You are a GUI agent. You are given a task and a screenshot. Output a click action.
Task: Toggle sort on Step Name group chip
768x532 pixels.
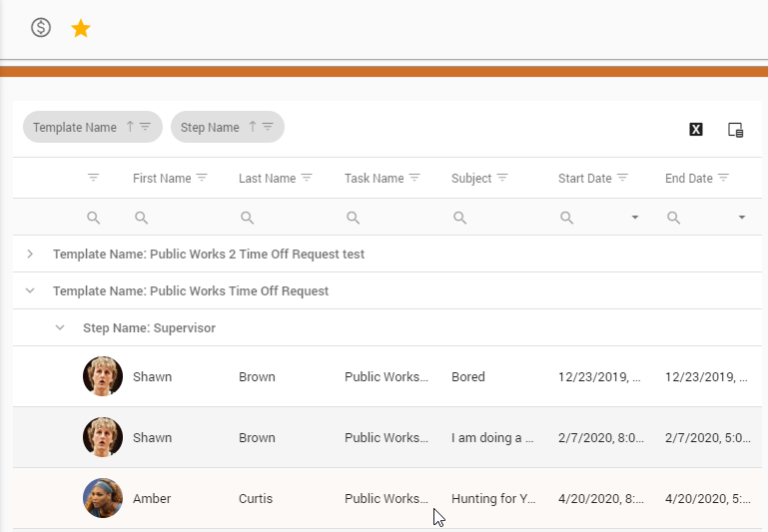(x=252, y=127)
